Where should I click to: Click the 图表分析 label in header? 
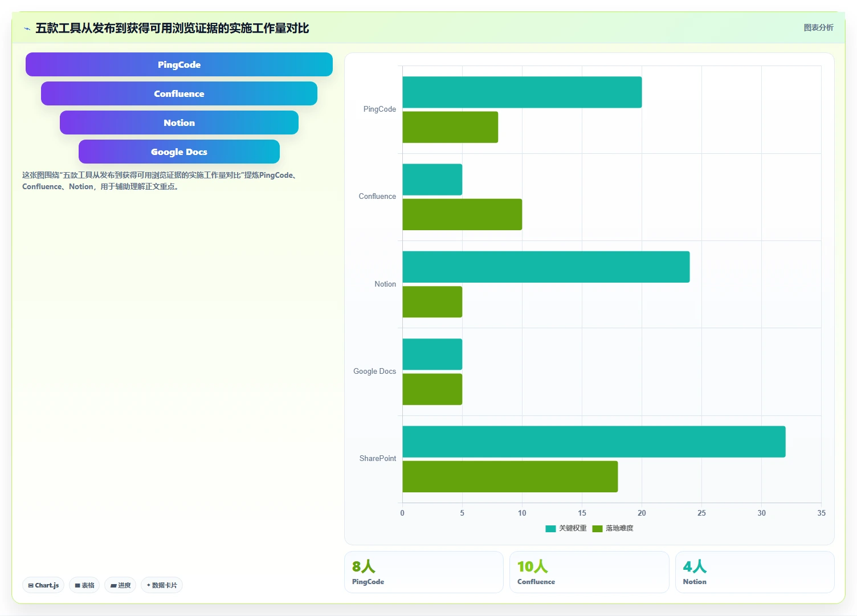point(818,27)
